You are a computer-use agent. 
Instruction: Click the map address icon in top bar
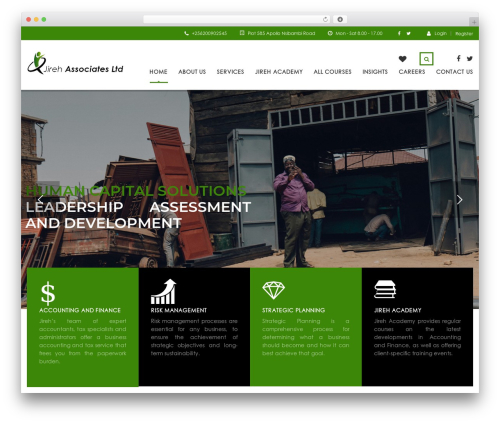point(242,33)
